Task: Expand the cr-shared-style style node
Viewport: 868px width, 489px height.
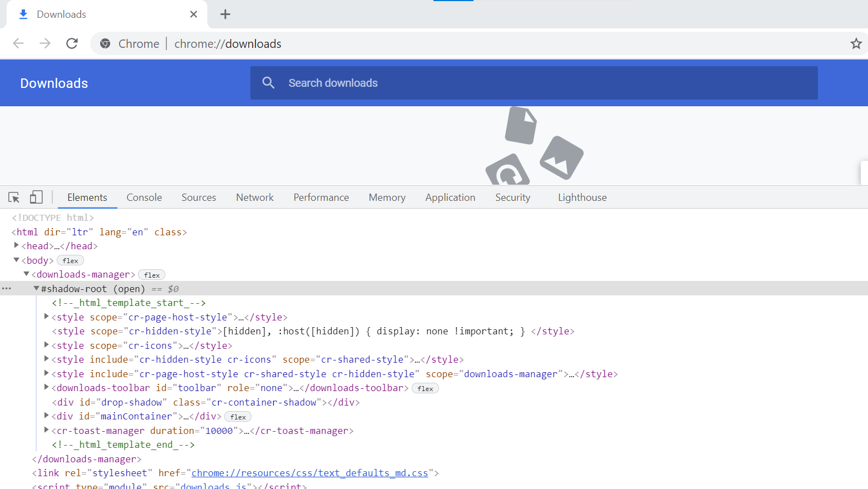Action: pos(46,359)
